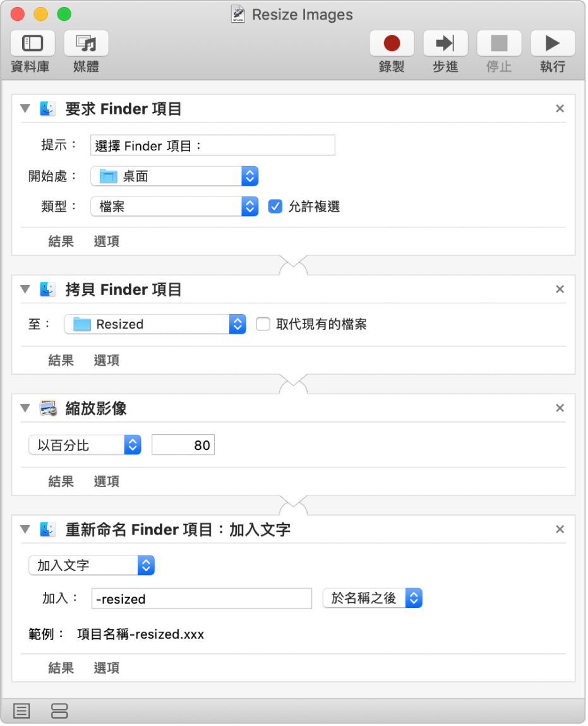Delete the 拷貝 Finder 項目 action
Screen dimensions: 588x726
(x=560, y=289)
